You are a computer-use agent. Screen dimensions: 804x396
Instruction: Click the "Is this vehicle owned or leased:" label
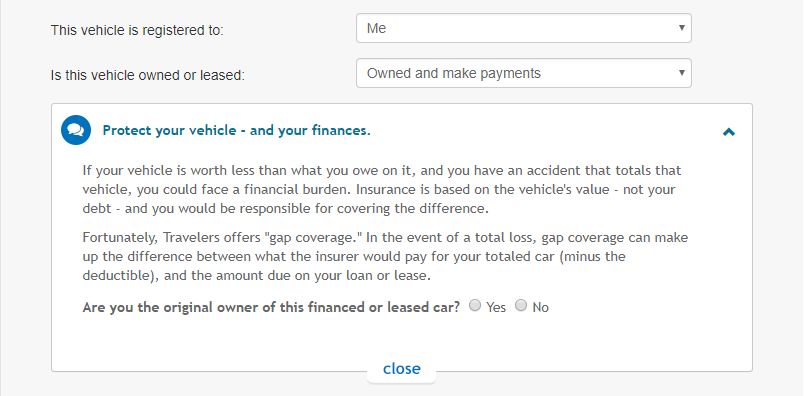tap(148, 75)
